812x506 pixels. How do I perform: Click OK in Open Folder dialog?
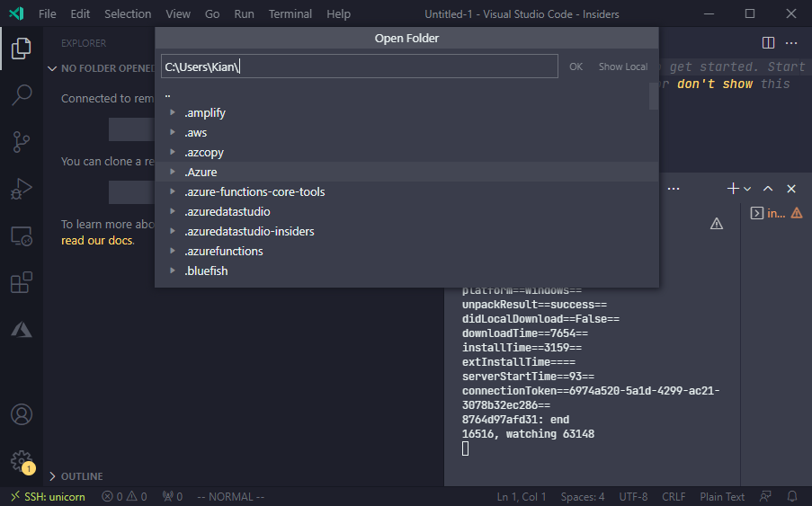(576, 67)
